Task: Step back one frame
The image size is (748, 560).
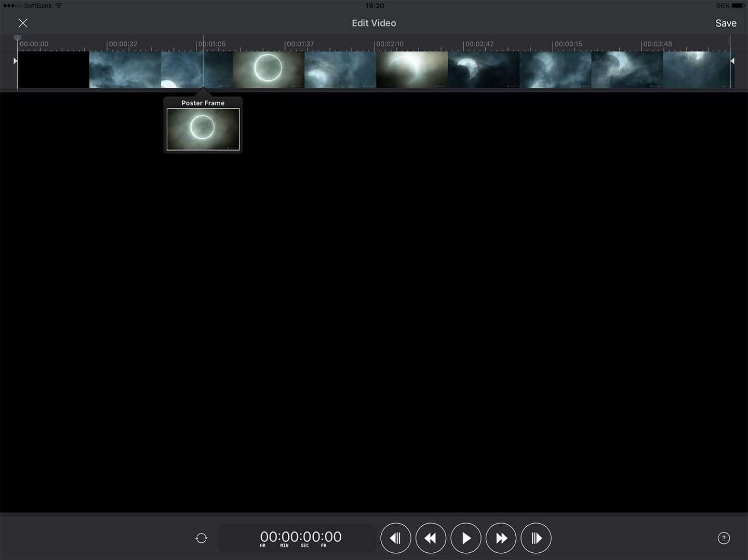Action: pos(395,538)
